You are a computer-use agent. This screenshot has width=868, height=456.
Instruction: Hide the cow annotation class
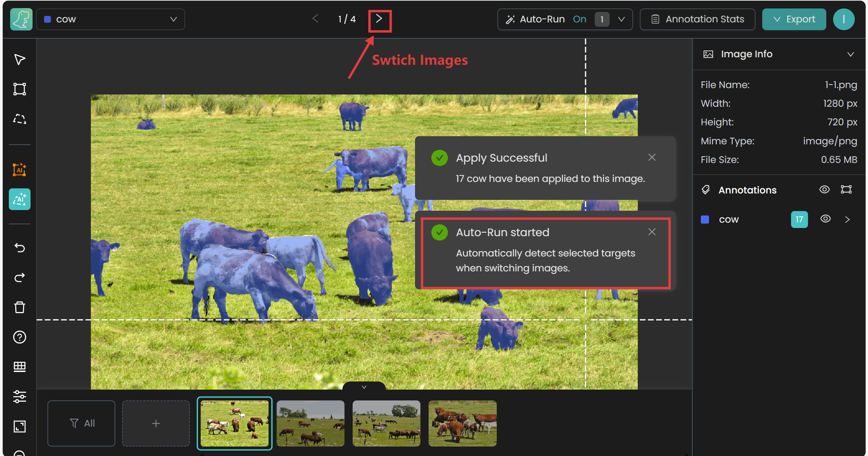pos(825,219)
